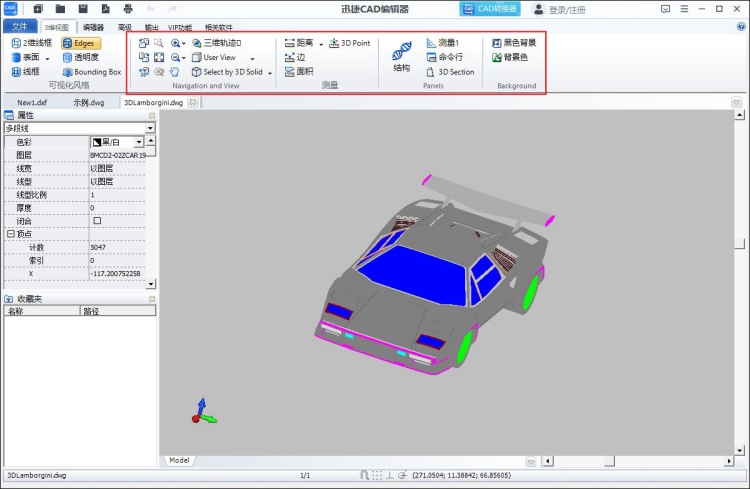Select the hand pan tool
The width and height of the screenshot is (750, 489).
pyautogui.click(x=175, y=72)
